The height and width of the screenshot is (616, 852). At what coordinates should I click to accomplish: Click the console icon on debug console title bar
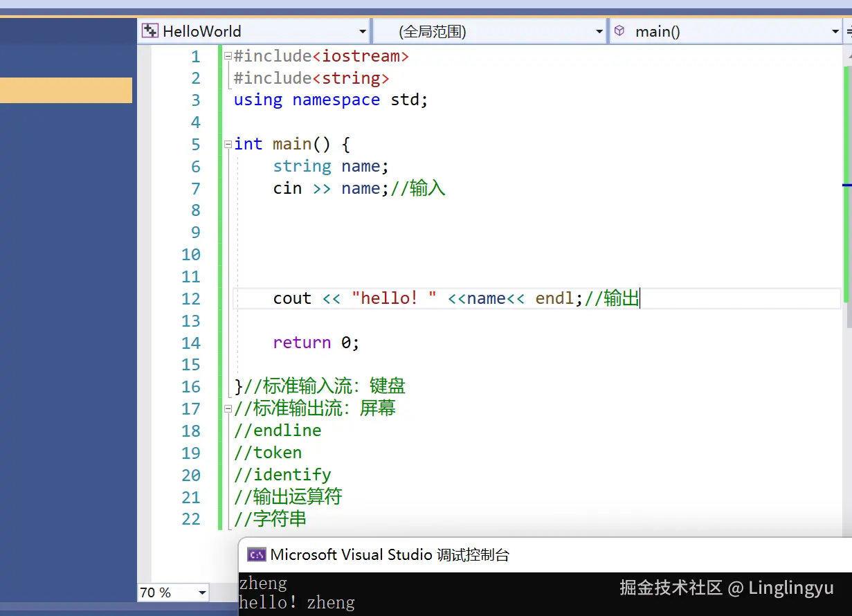(x=257, y=554)
